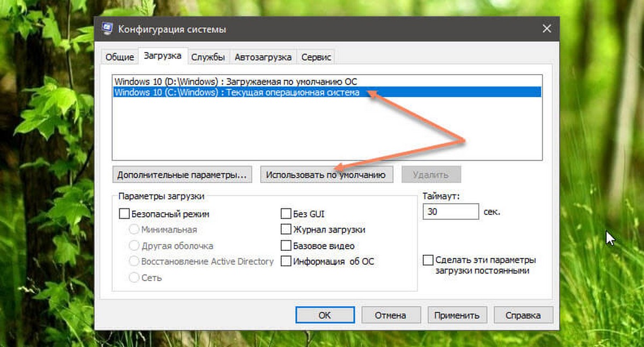This screenshot has width=644, height=347.
Task: Check Сделать эти параметры загрузки постоянными
Action: 428,260
